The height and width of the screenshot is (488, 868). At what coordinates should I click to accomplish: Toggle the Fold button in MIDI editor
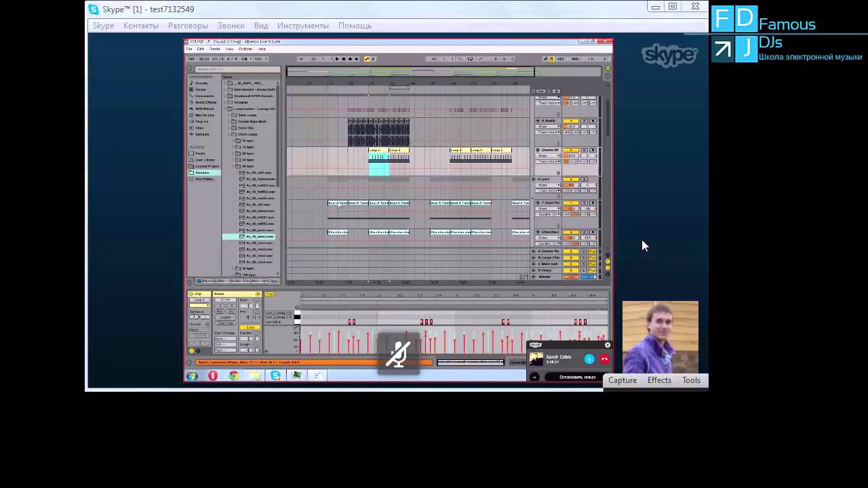(x=269, y=294)
